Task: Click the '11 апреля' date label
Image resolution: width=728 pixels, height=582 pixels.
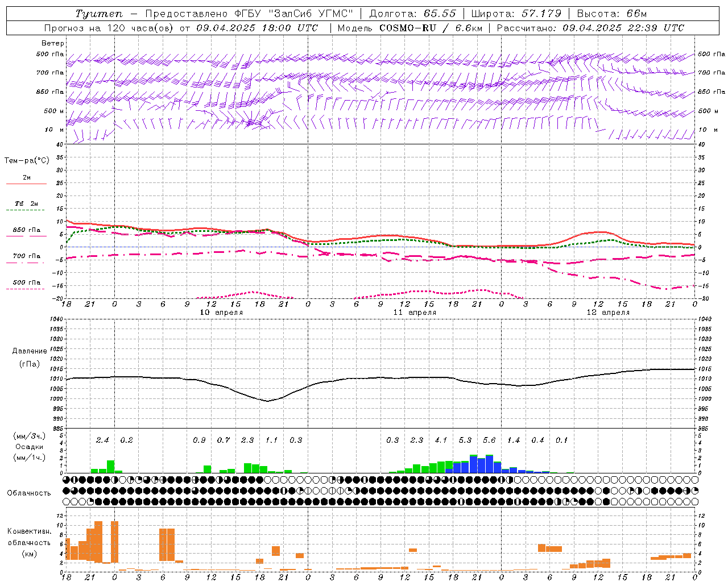Action: click(x=415, y=313)
